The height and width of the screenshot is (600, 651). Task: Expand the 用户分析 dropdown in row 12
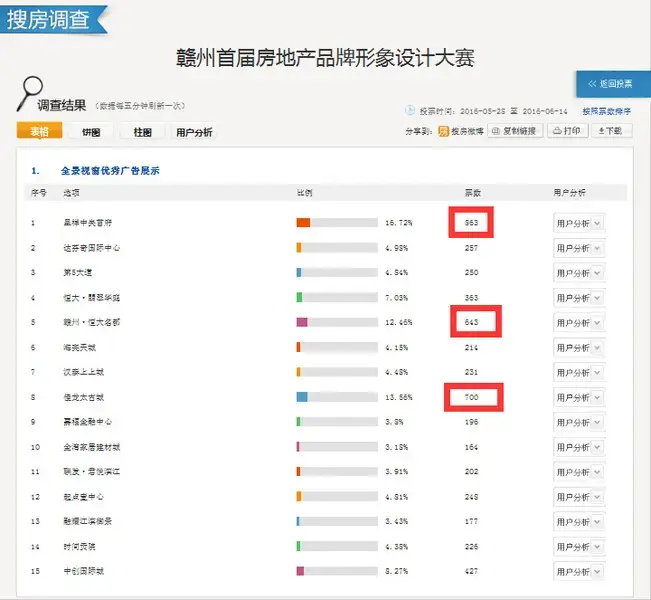(579, 497)
